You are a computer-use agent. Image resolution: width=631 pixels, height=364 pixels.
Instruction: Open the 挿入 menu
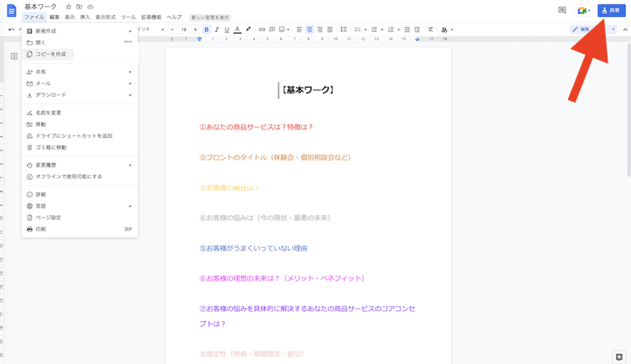[x=85, y=18]
